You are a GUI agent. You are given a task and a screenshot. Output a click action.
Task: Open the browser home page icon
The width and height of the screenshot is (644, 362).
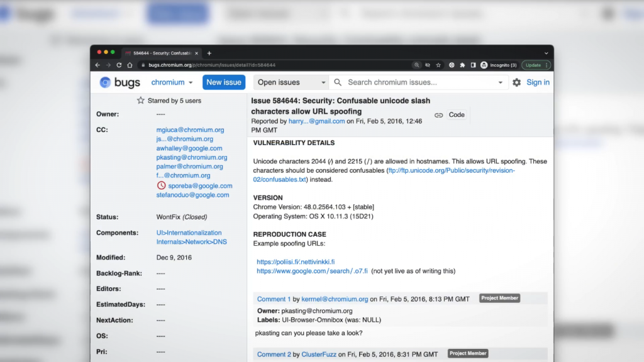(x=130, y=65)
